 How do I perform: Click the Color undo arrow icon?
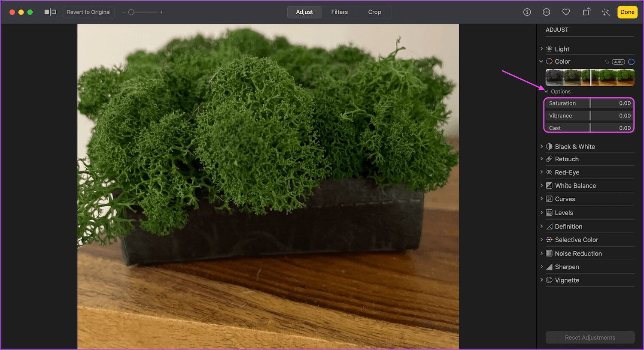click(x=607, y=62)
